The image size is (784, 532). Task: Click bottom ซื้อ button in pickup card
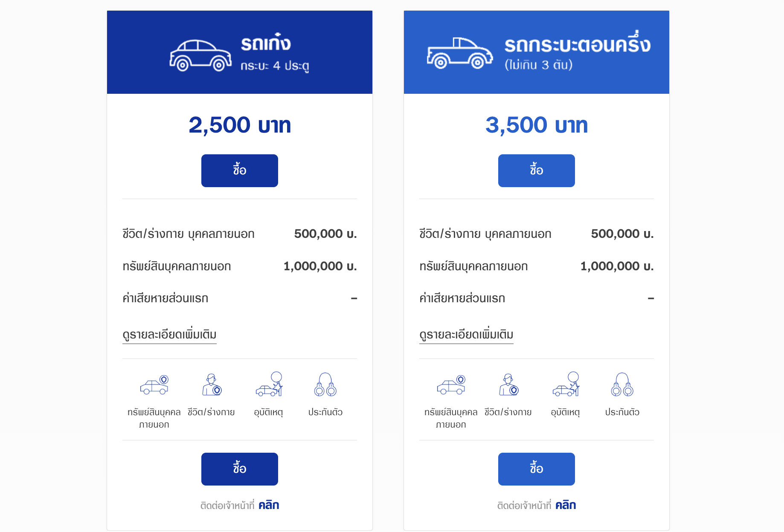[x=537, y=469]
